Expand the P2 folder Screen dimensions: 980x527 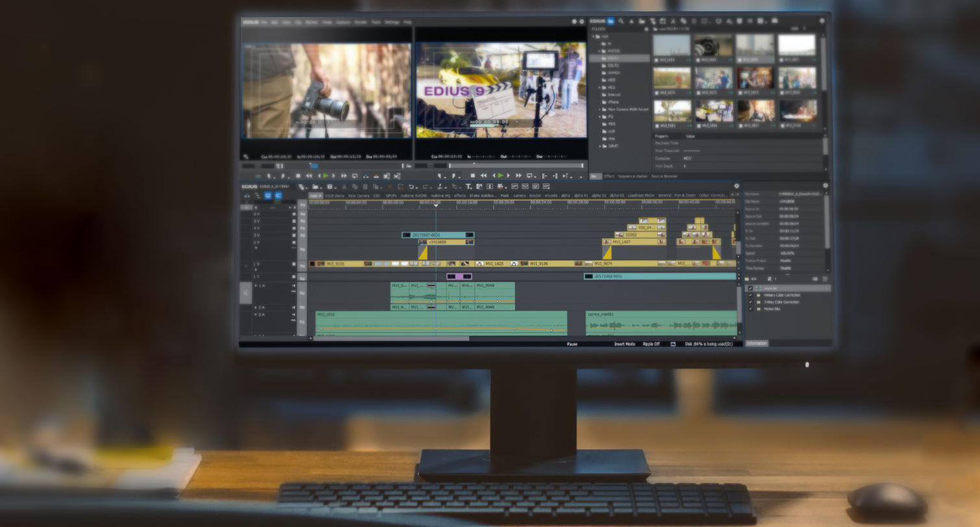(x=599, y=117)
